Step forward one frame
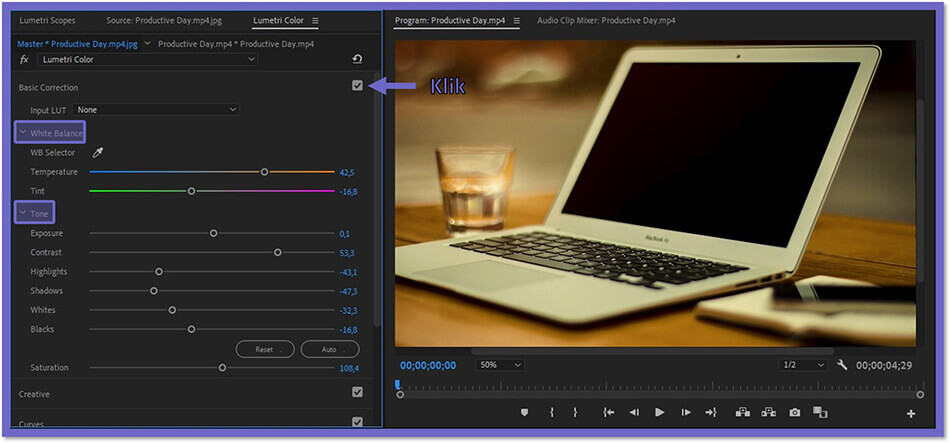The height and width of the screenshot is (443, 950). point(686,412)
